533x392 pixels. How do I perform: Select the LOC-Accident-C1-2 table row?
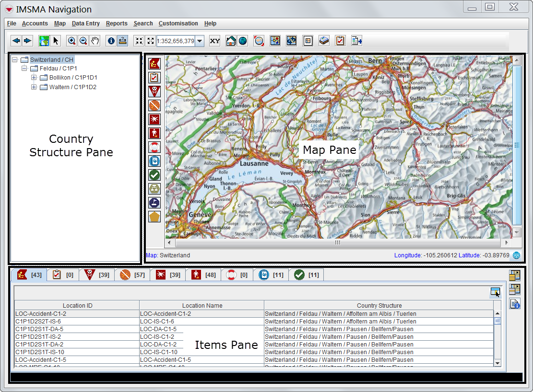77,314
